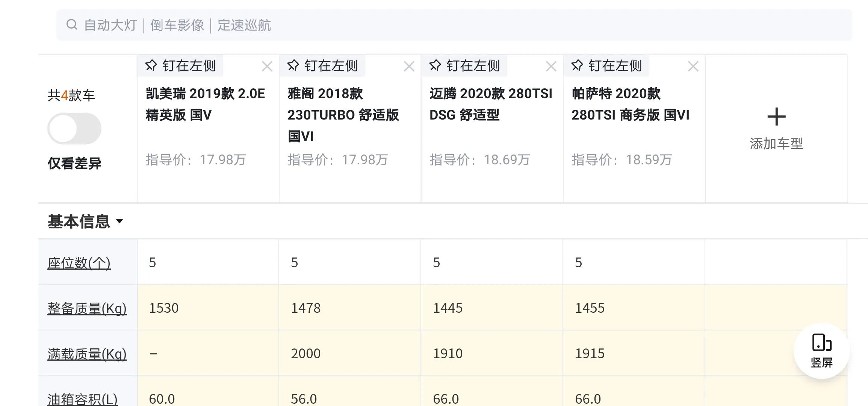Open the 满载质量 specification link

click(x=87, y=353)
